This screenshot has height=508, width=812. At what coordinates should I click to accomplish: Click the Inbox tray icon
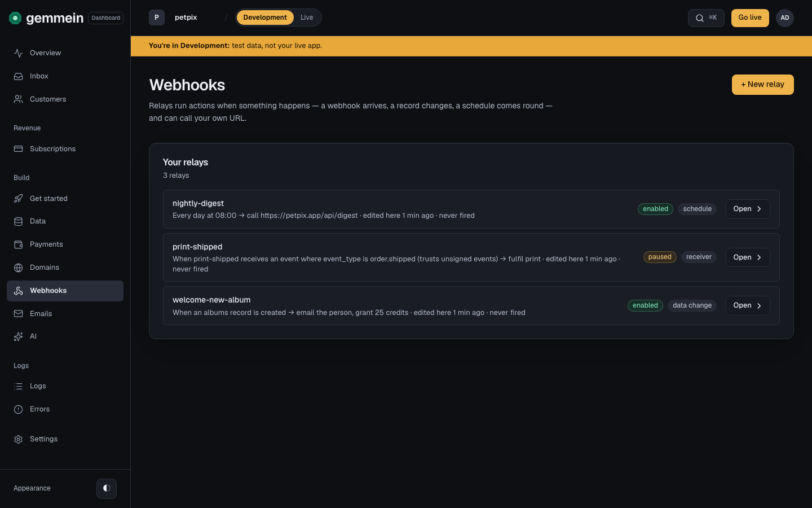[x=19, y=76]
